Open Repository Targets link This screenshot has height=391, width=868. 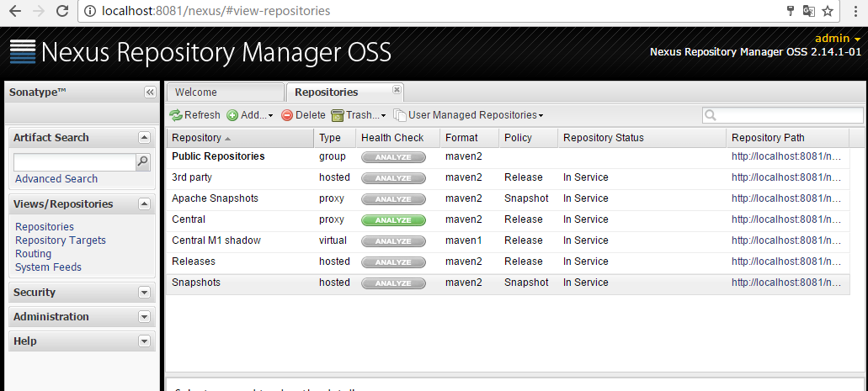[61, 240]
